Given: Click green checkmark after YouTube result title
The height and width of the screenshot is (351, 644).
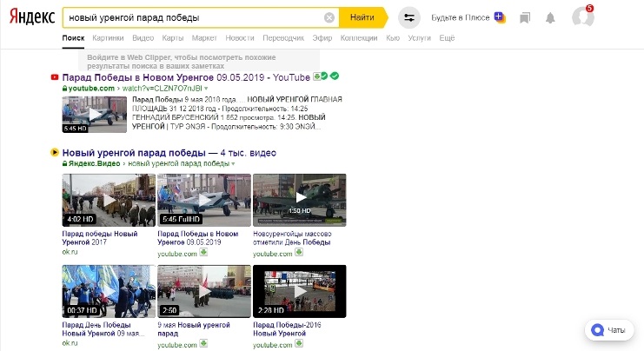Looking at the screenshot, I should (335, 76).
